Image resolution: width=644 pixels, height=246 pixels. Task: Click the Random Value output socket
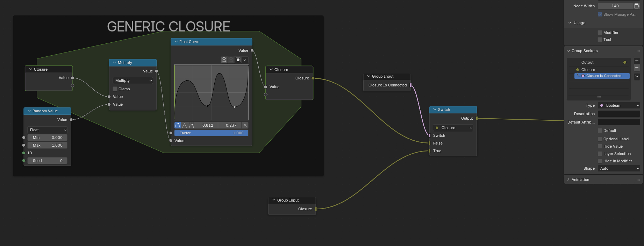(71, 120)
